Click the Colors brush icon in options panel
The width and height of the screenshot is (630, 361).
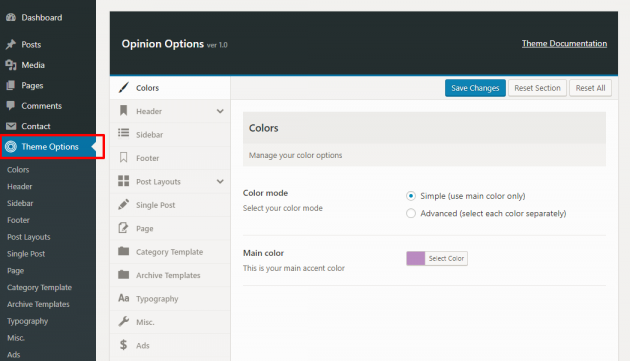(124, 88)
